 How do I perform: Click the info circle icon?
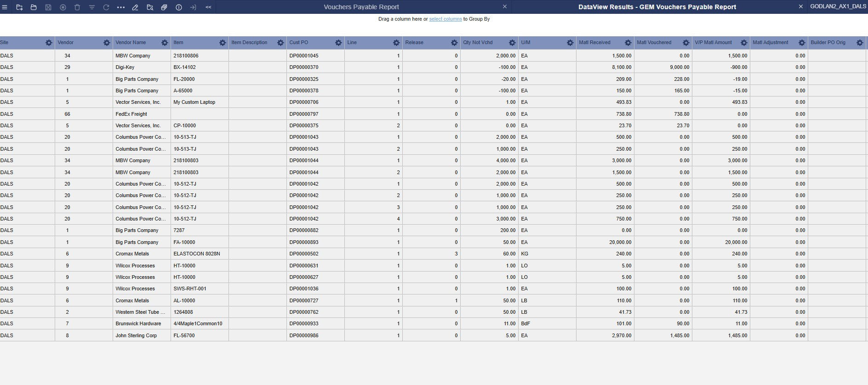(x=179, y=7)
